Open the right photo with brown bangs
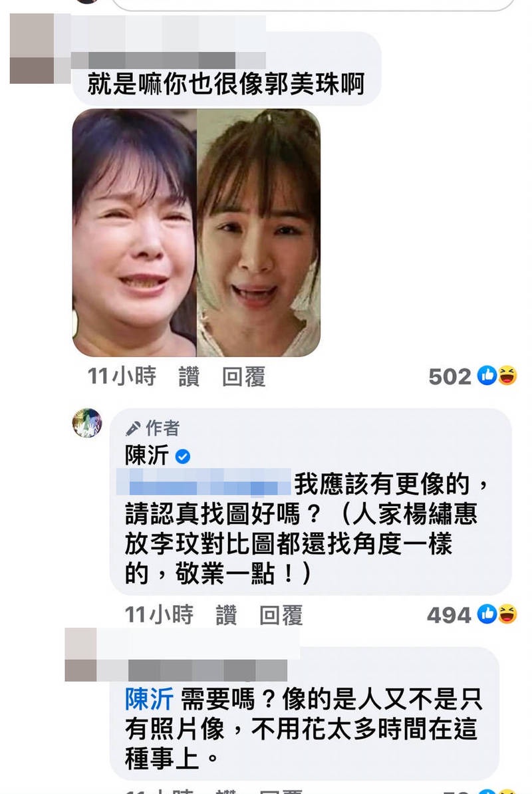 pyautogui.click(x=259, y=233)
